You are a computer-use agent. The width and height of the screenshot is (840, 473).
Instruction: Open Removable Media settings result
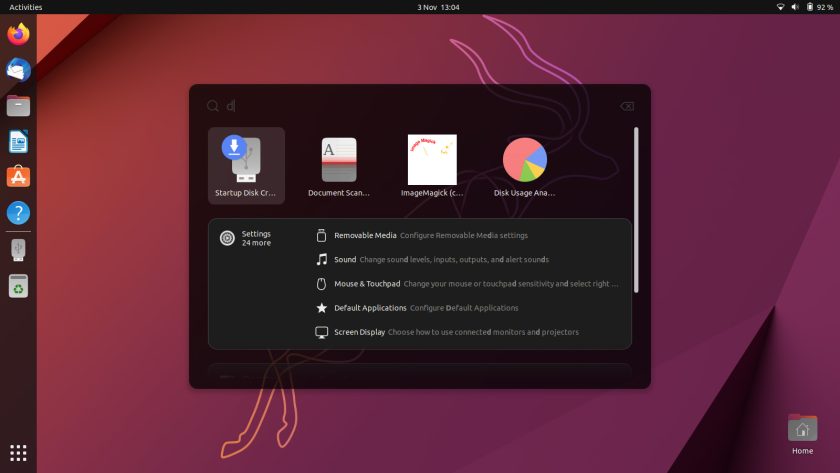coord(467,235)
